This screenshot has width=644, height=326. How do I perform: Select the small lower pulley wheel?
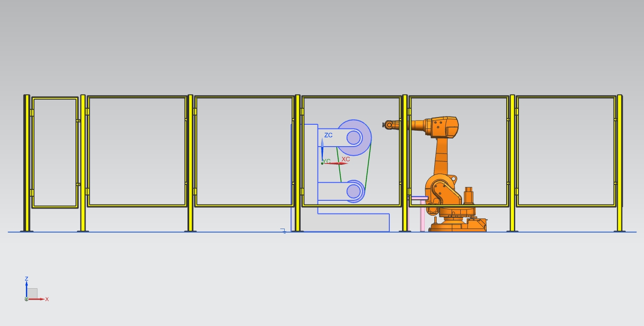tap(353, 191)
